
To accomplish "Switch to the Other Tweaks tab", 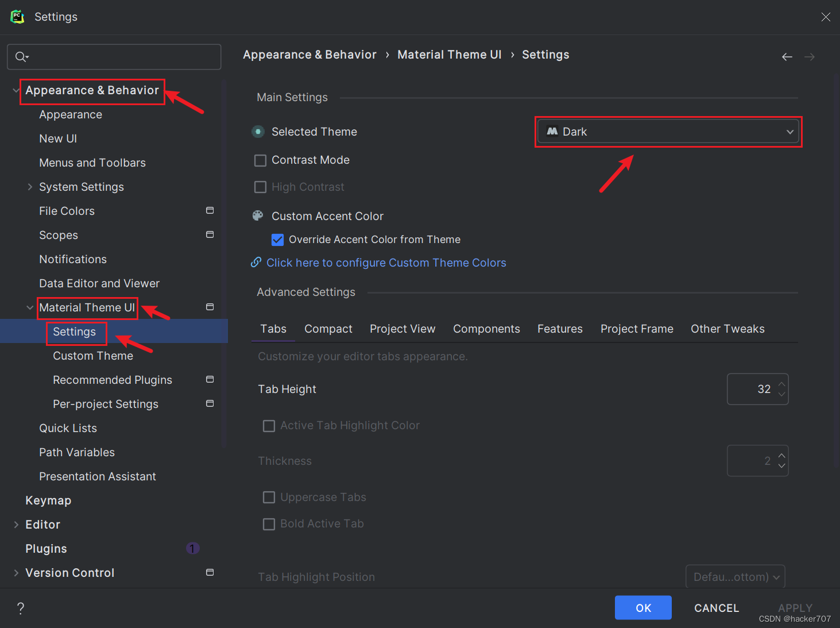I will pyautogui.click(x=727, y=329).
